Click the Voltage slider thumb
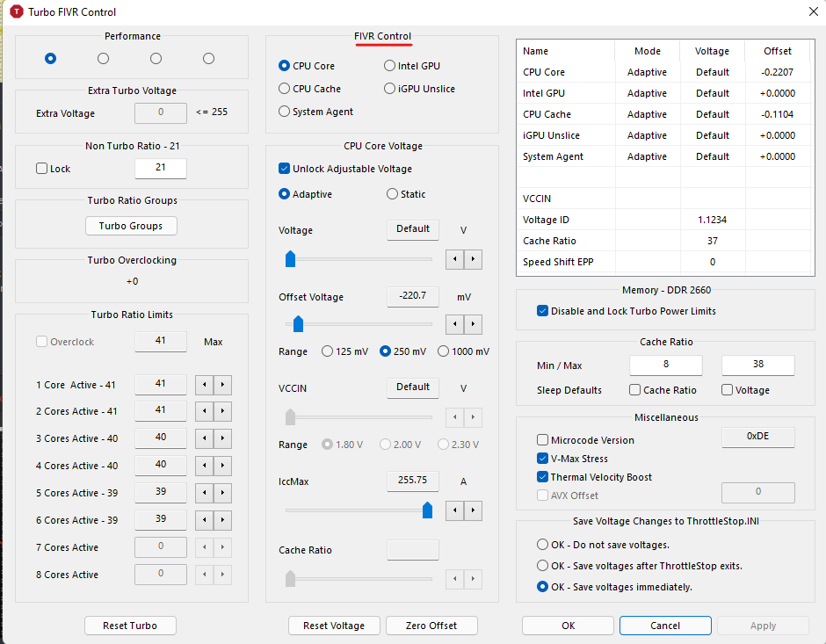 pyautogui.click(x=290, y=258)
